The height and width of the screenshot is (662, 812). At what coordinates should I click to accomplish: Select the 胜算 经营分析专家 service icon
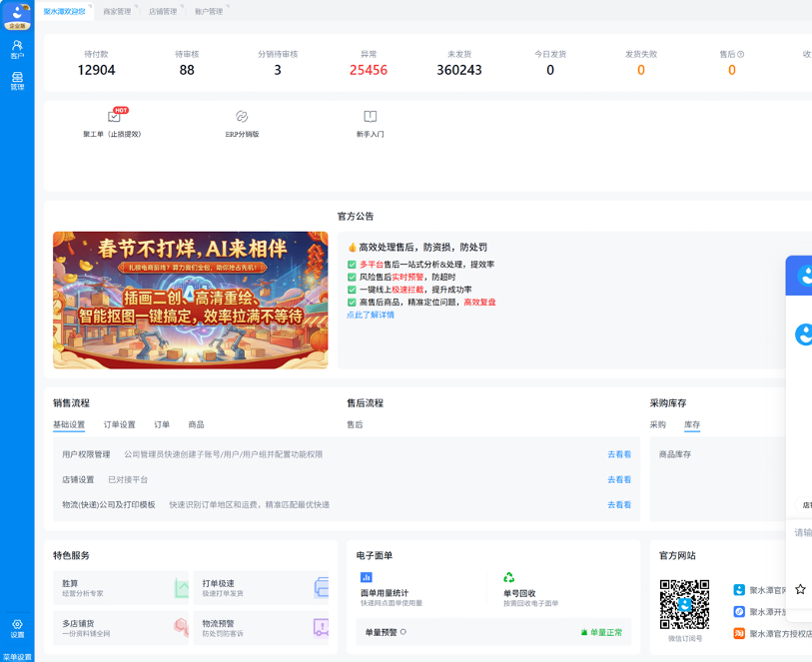point(181,588)
